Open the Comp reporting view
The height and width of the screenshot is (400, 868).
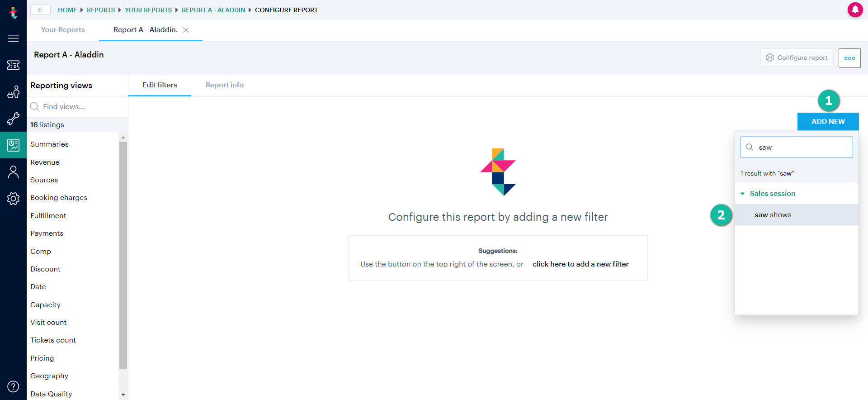pos(41,252)
